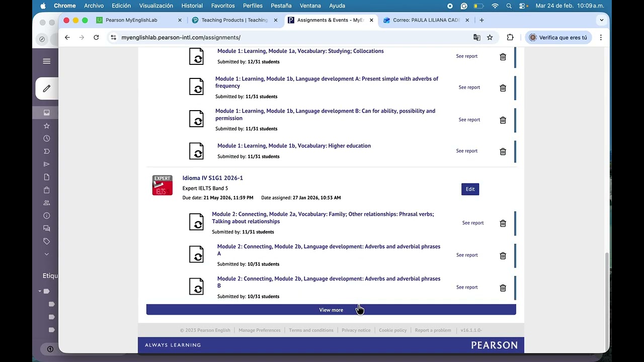Open the tab search dropdown arrow

click(x=602, y=20)
